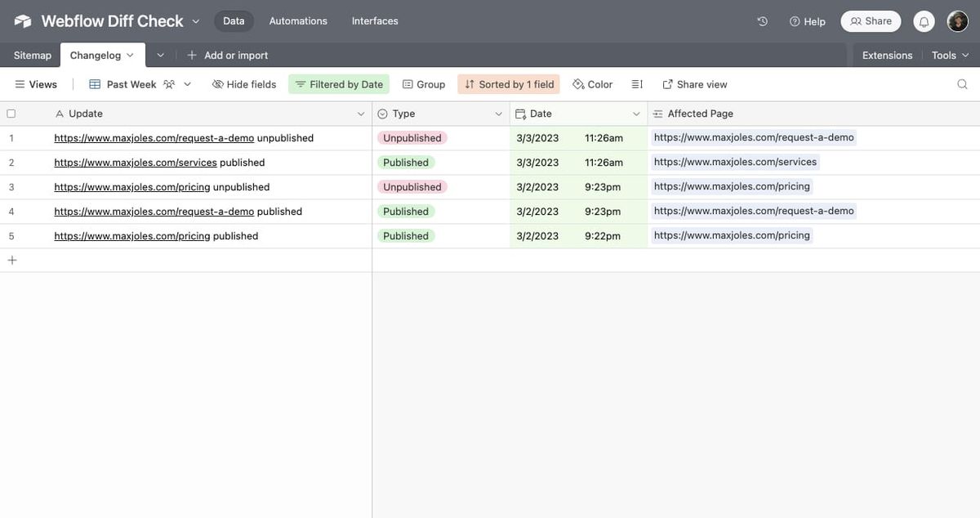Tick the select-all rows checkbox
This screenshot has height=518, width=980.
pyautogui.click(x=11, y=114)
